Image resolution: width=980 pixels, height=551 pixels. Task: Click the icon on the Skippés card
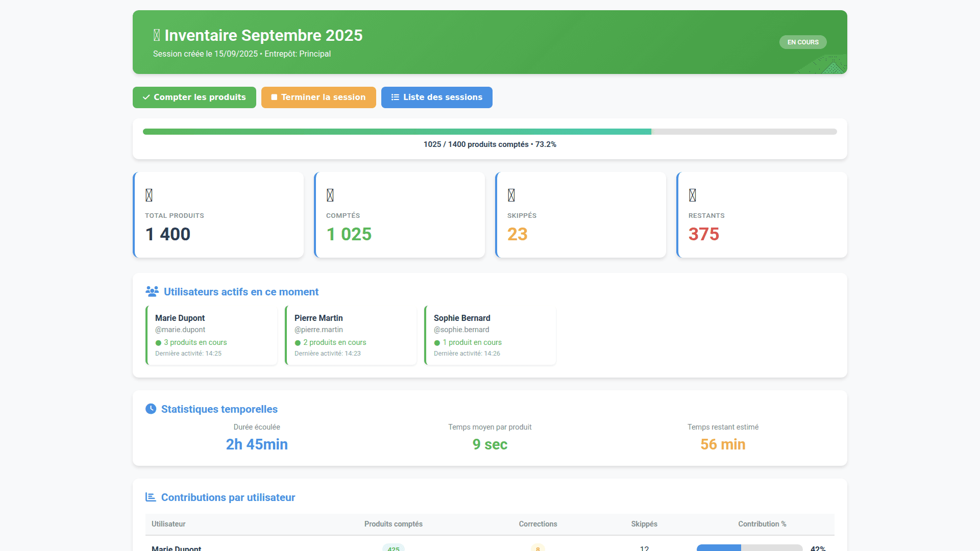[x=511, y=194]
